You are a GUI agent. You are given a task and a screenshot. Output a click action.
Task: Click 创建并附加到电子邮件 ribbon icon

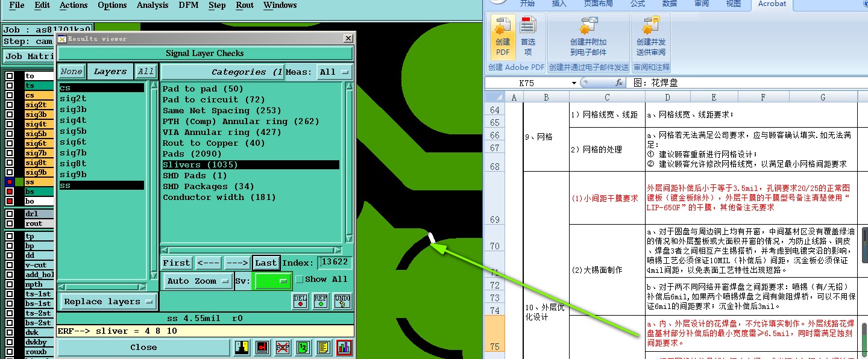tap(588, 36)
